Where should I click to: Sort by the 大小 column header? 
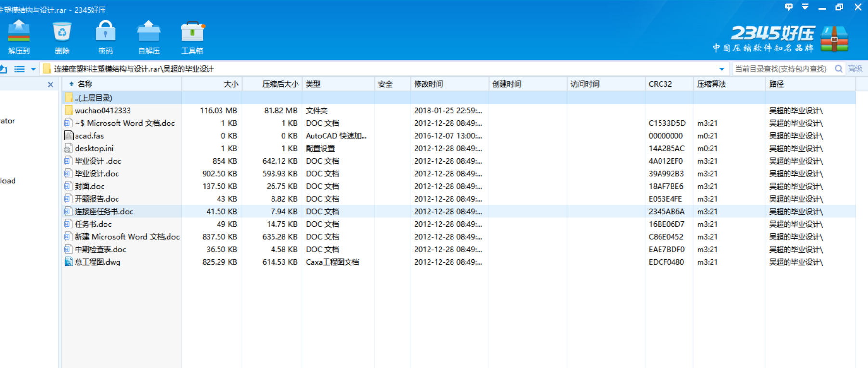coord(212,84)
